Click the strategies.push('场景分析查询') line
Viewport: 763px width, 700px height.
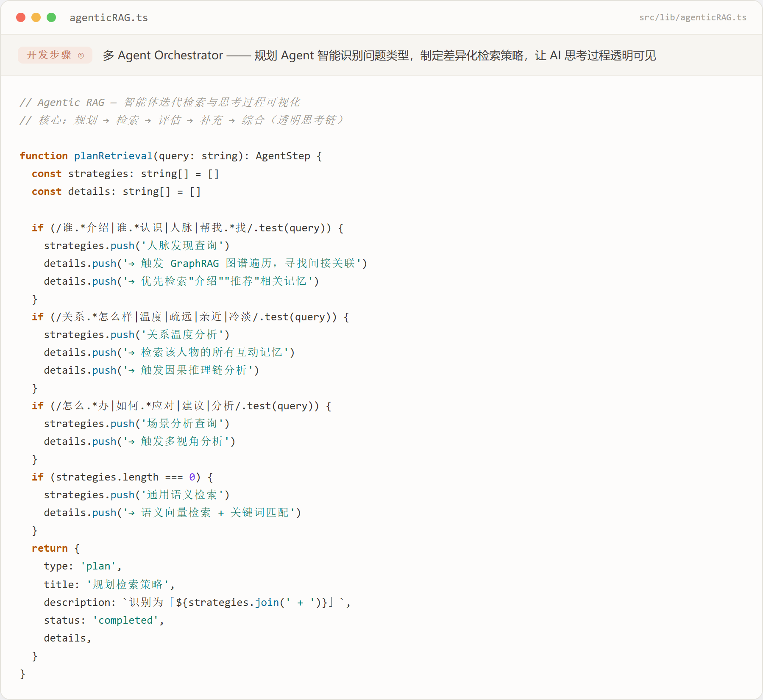[137, 424]
